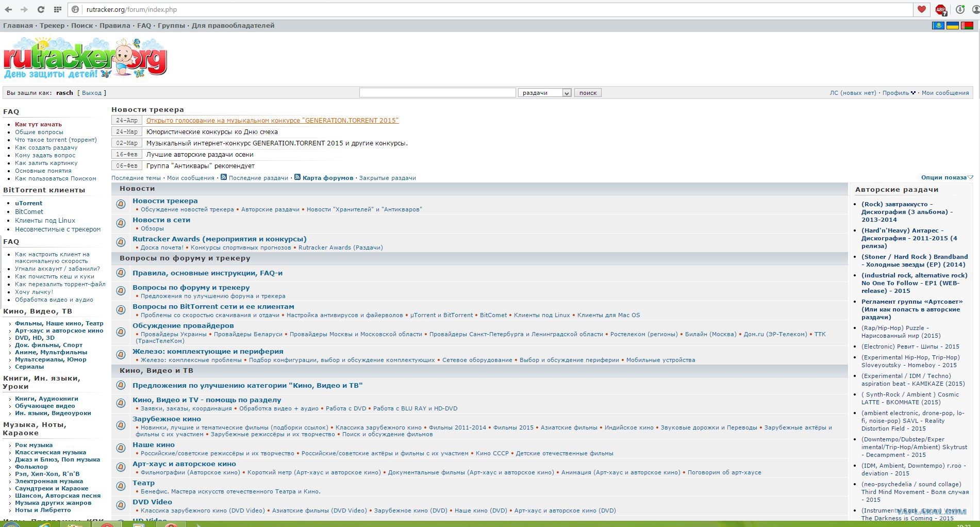The image size is (980, 527).
Task: Click the Ukraine flag icon
Action: [952, 25]
